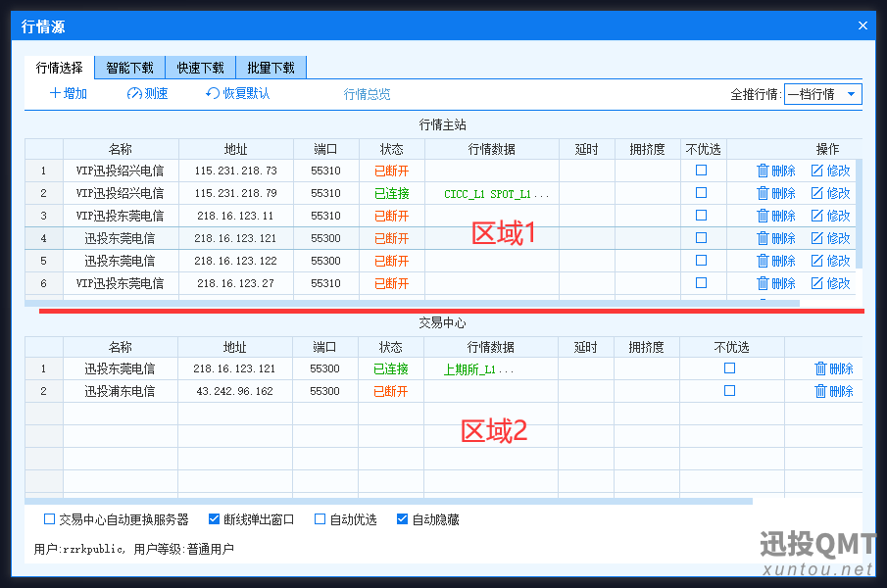Open the 行情总览 link
The image size is (887, 588).
click(368, 94)
